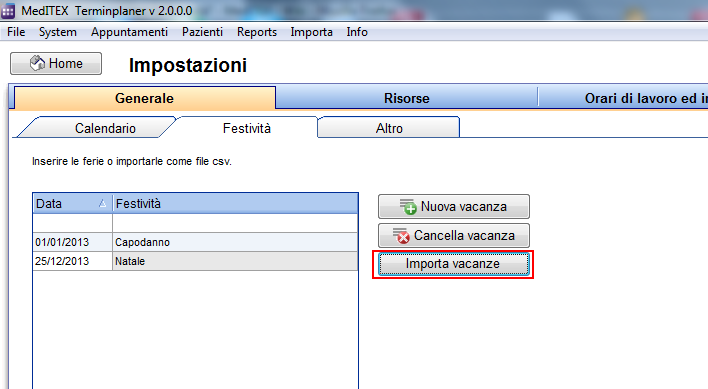Viewport: 708px width, 389px height.
Task: Select the Calendario sub-tab
Action: (97, 128)
